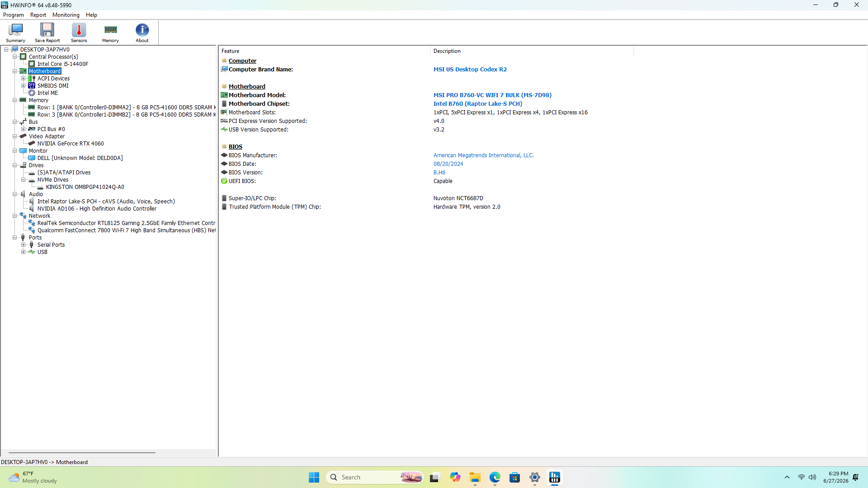Click the MSI PRO B760-VC WIFI 7 link
Viewport: 868px width, 488px height.
coord(492,95)
